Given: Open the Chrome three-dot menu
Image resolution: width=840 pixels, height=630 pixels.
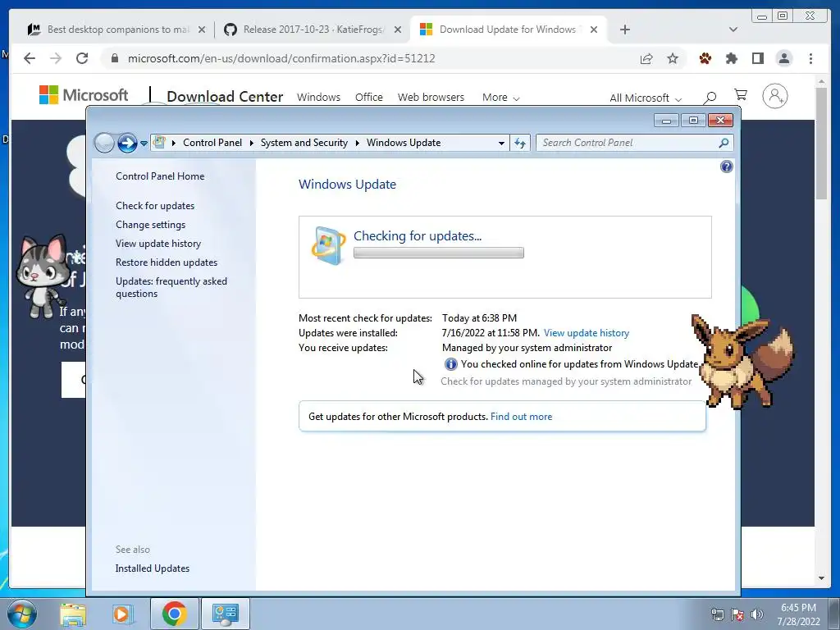Looking at the screenshot, I should point(810,58).
